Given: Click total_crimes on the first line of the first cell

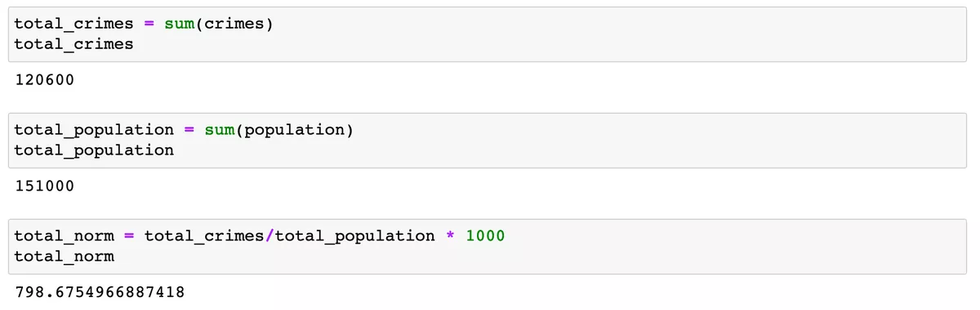Looking at the screenshot, I should [x=73, y=24].
